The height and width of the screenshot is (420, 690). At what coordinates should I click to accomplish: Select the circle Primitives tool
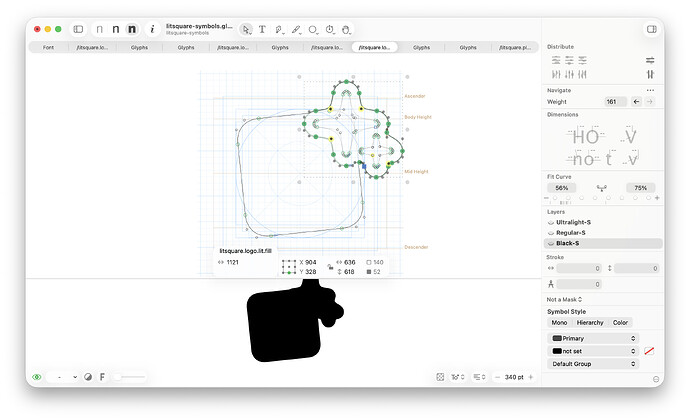(313, 29)
